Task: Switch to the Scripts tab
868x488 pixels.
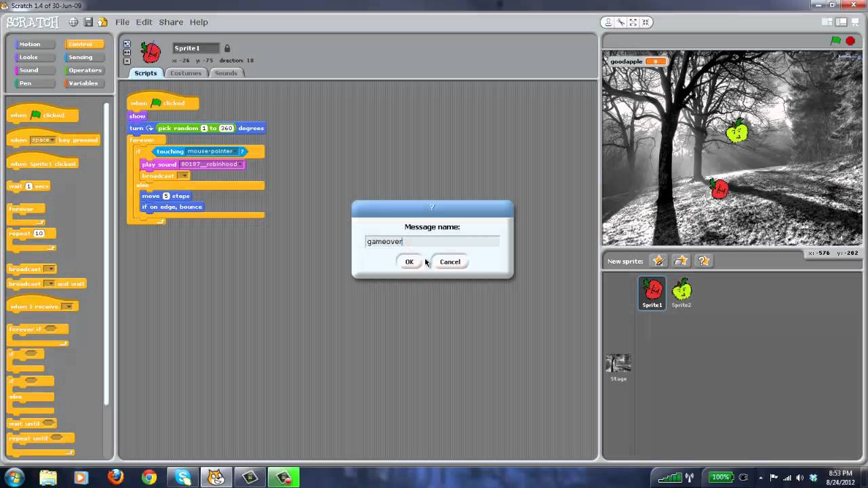Action: click(146, 73)
